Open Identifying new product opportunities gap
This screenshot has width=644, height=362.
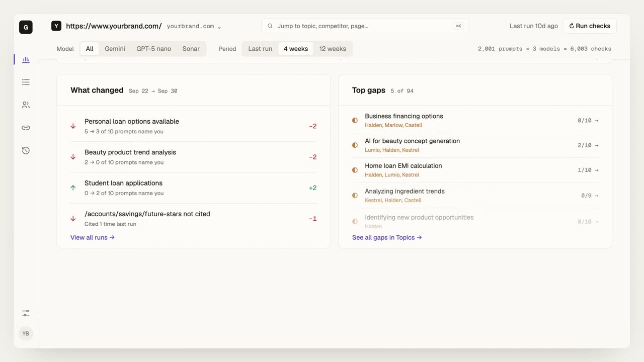point(475,222)
